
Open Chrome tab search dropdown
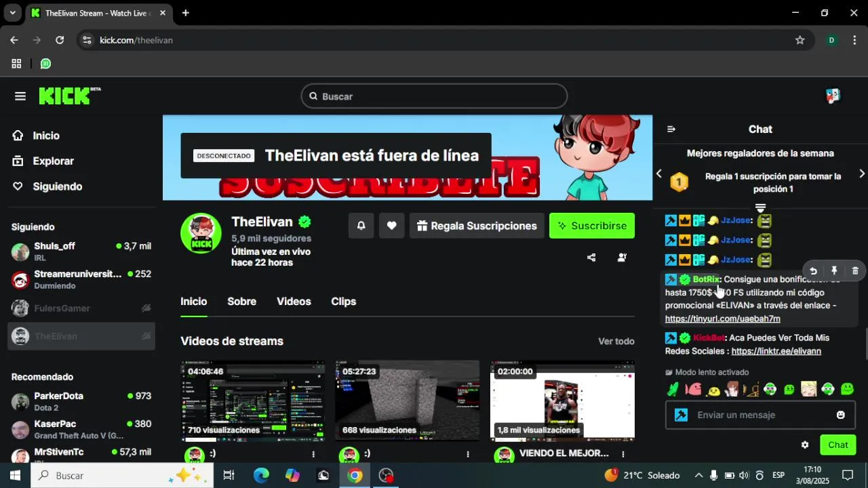coord(12,13)
